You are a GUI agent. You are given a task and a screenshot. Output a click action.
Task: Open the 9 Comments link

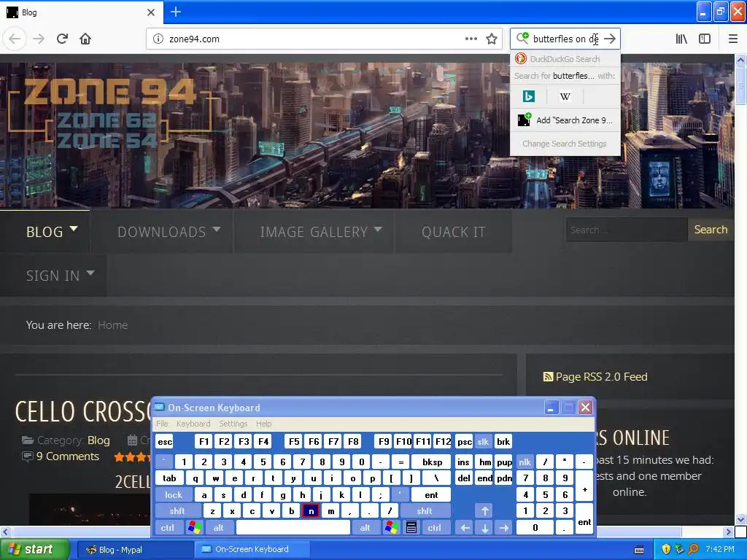[68, 456]
